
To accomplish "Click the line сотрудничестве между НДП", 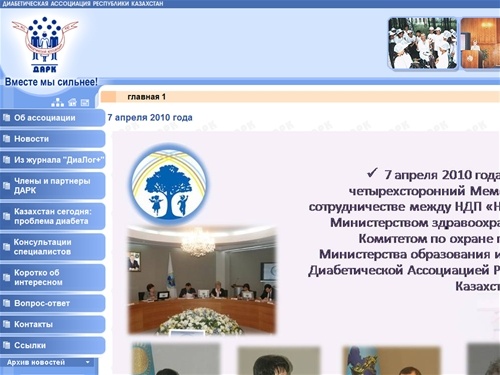I will coord(404,207).
